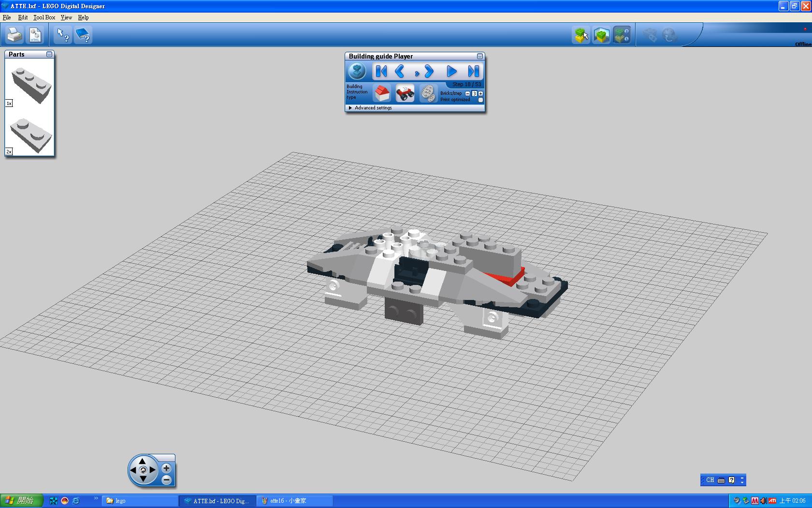The height and width of the screenshot is (508, 812).
Task: Expand Advanced settings in guide player
Action: pos(350,108)
